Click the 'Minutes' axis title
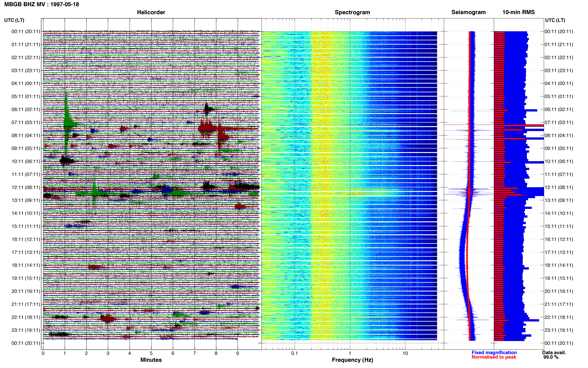 (151, 360)
